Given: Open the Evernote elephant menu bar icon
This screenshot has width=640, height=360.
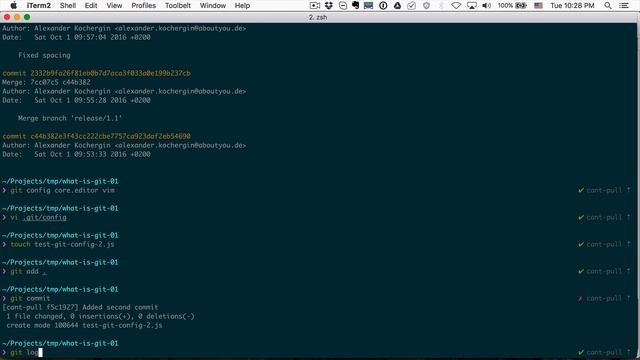Looking at the screenshot, I should pyautogui.click(x=356, y=6).
